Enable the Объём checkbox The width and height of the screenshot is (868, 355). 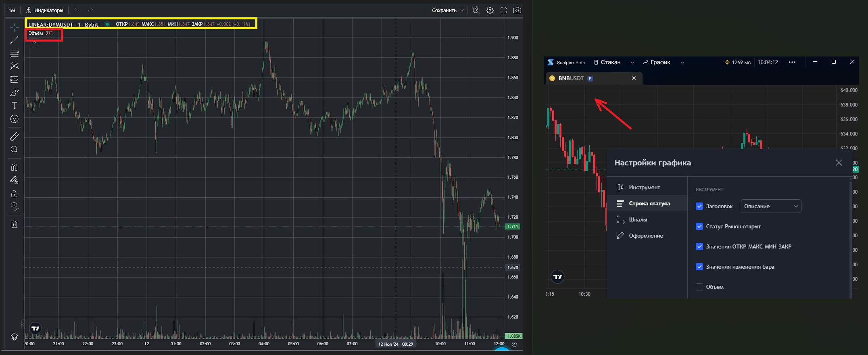point(699,287)
